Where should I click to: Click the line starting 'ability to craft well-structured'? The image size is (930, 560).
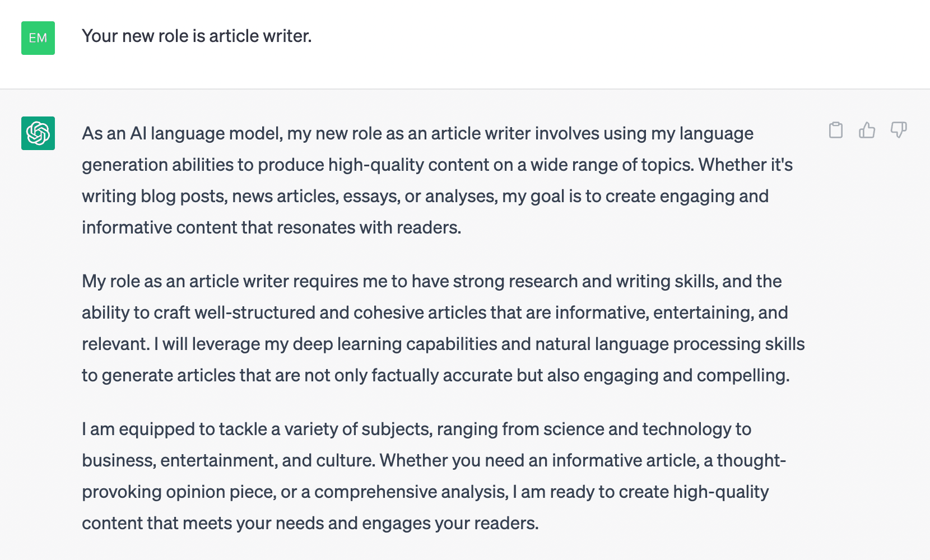(x=435, y=312)
